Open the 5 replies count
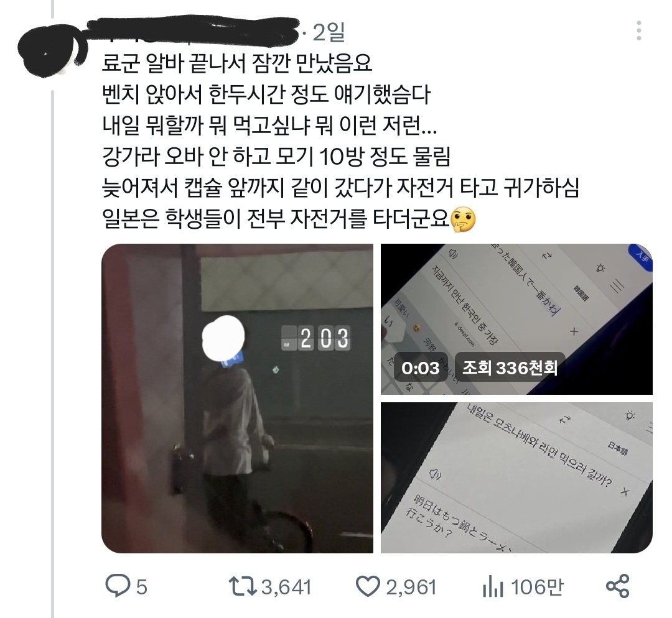Screen dimensions: 672x618 (x=142, y=587)
